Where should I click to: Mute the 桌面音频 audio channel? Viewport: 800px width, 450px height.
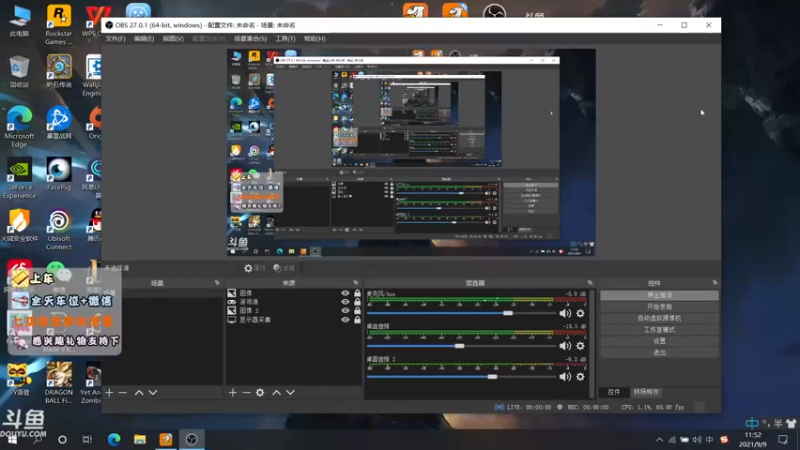[x=565, y=346]
